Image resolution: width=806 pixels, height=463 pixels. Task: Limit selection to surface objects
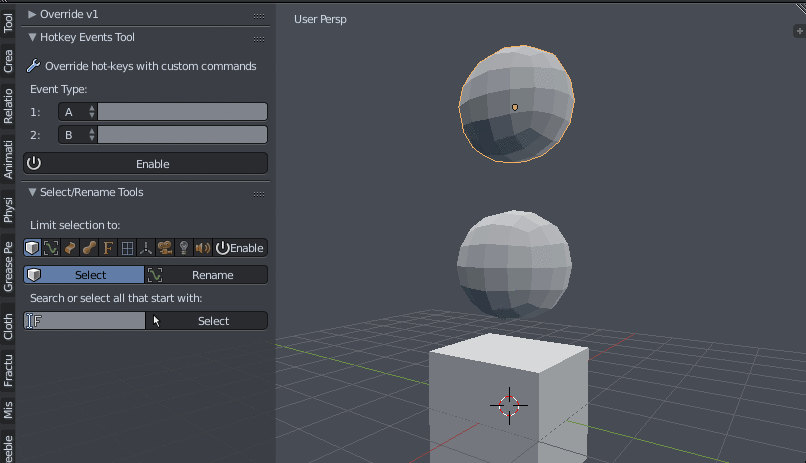pyautogui.click(x=70, y=248)
